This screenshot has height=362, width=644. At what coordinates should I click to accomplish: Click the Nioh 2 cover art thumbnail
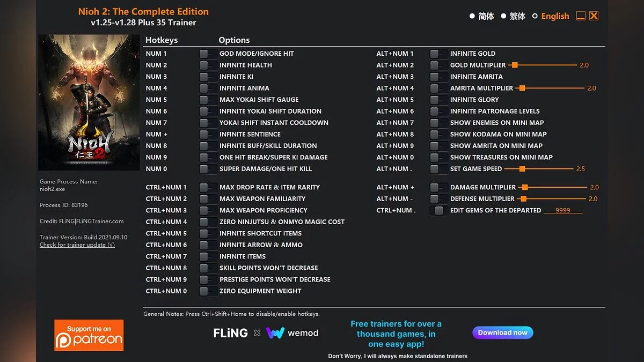point(89,102)
